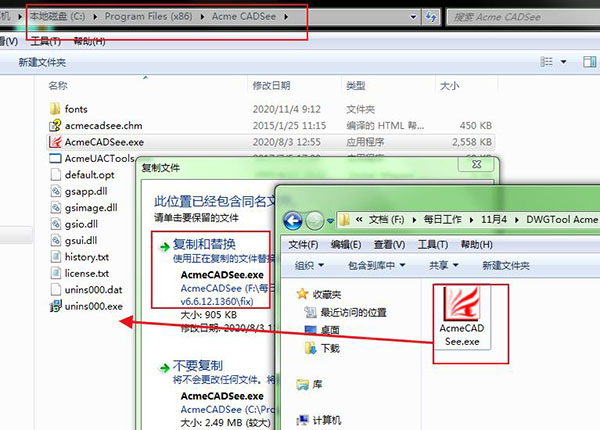Viewport: 600px width, 430px height.
Task: Select the gsui.dll file icon
Action: (55, 241)
